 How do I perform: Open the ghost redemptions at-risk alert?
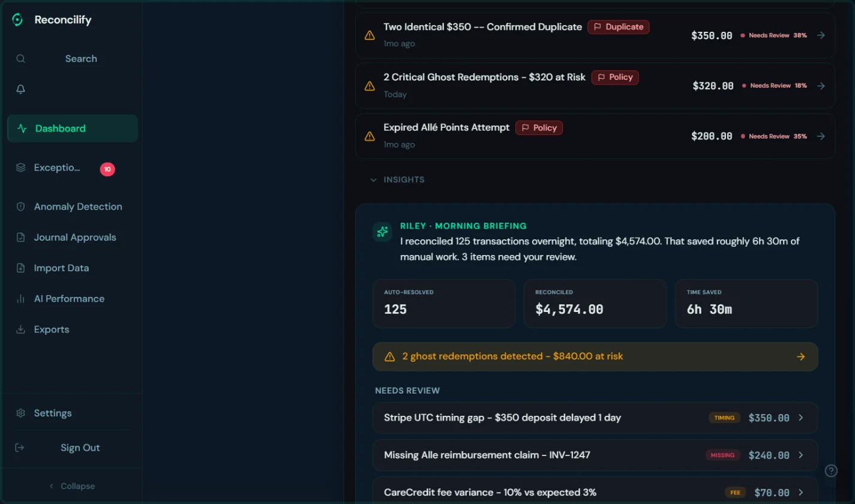595,356
